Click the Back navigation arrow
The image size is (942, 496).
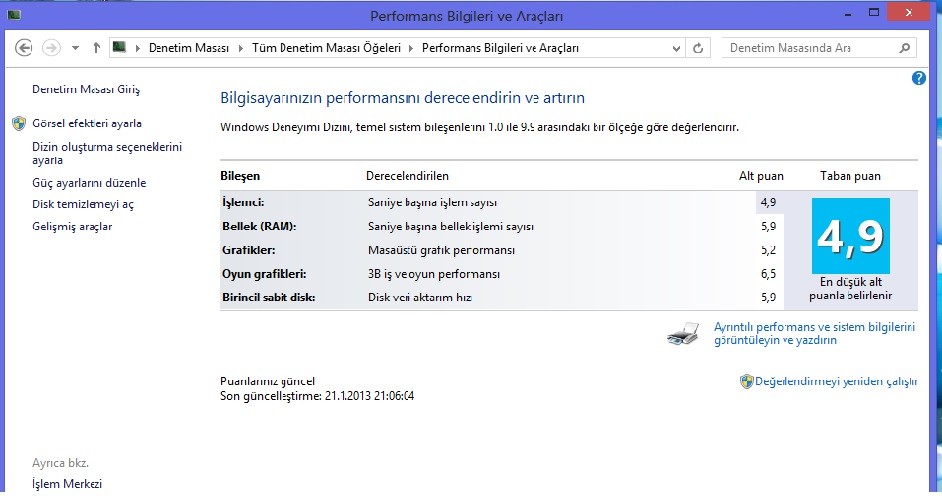point(25,47)
